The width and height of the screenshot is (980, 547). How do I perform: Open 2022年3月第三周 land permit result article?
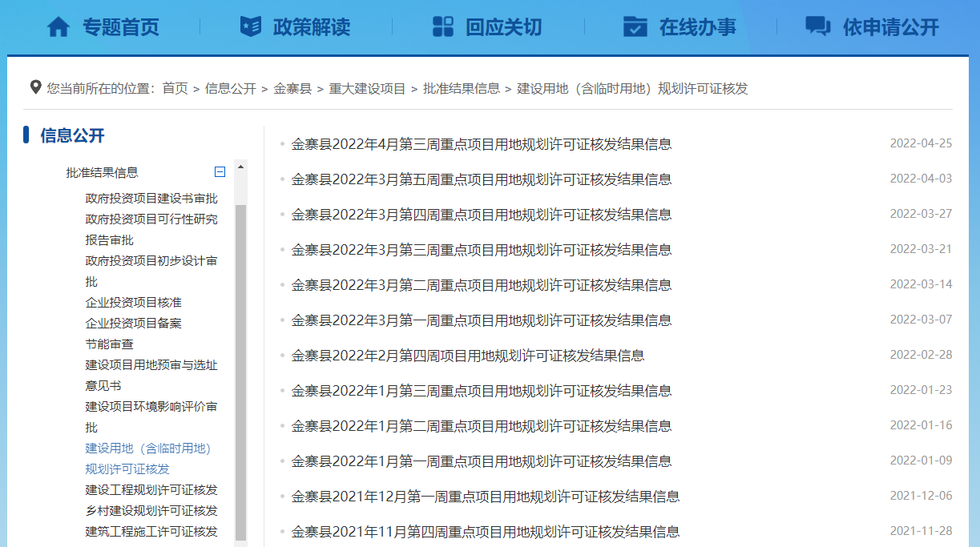(x=482, y=250)
